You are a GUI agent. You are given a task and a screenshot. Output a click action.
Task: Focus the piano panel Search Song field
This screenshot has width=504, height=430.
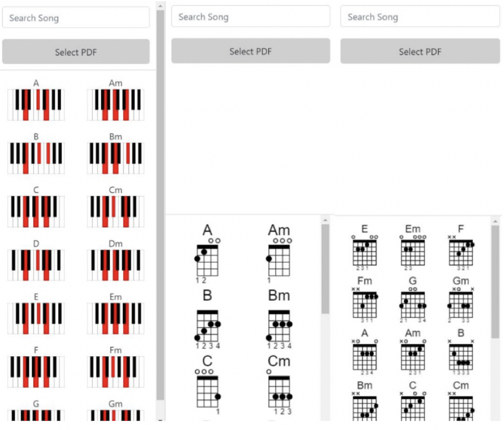pos(76,18)
